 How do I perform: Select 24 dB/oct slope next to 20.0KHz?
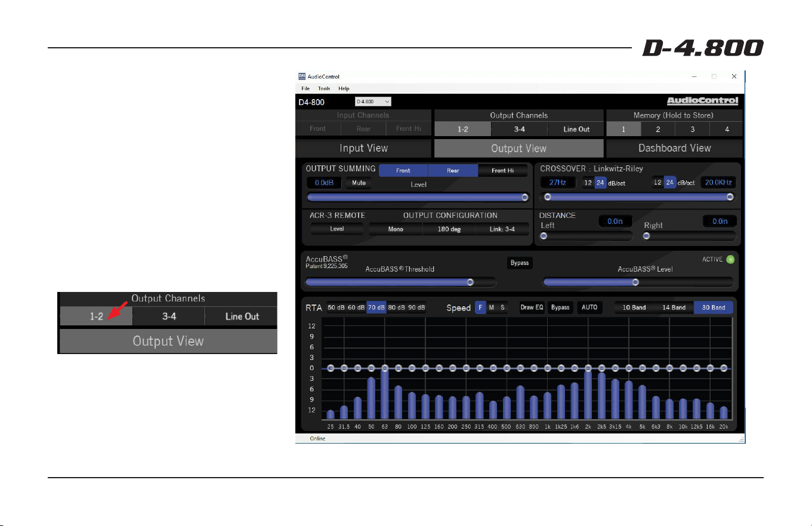[x=670, y=183]
